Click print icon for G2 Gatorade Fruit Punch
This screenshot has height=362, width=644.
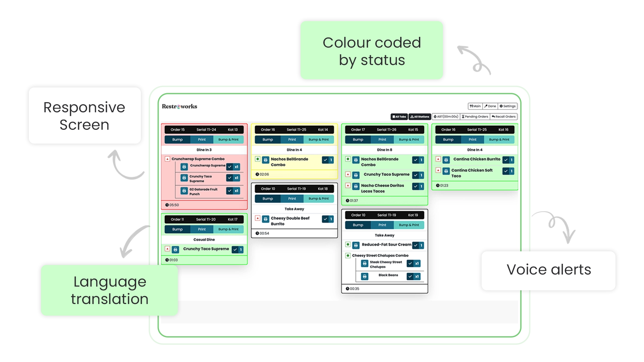coord(184,191)
